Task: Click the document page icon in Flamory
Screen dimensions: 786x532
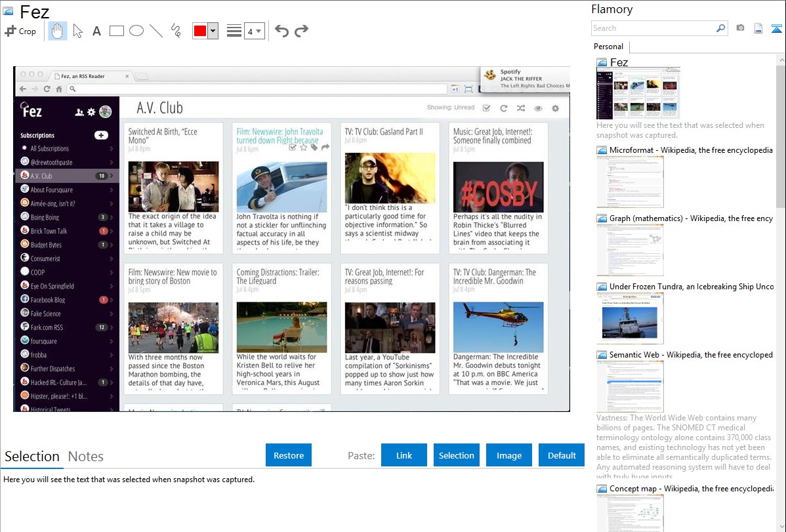Action: click(x=758, y=28)
